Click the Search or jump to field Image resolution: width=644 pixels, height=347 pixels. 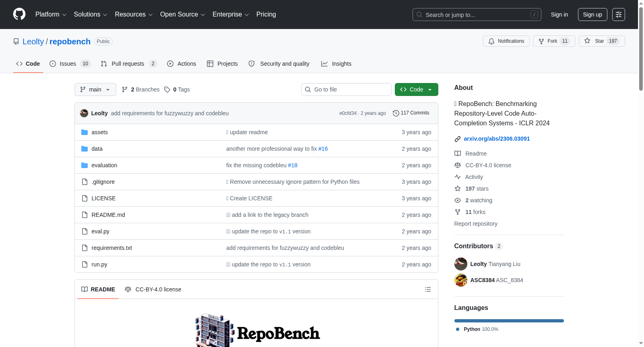tap(477, 15)
